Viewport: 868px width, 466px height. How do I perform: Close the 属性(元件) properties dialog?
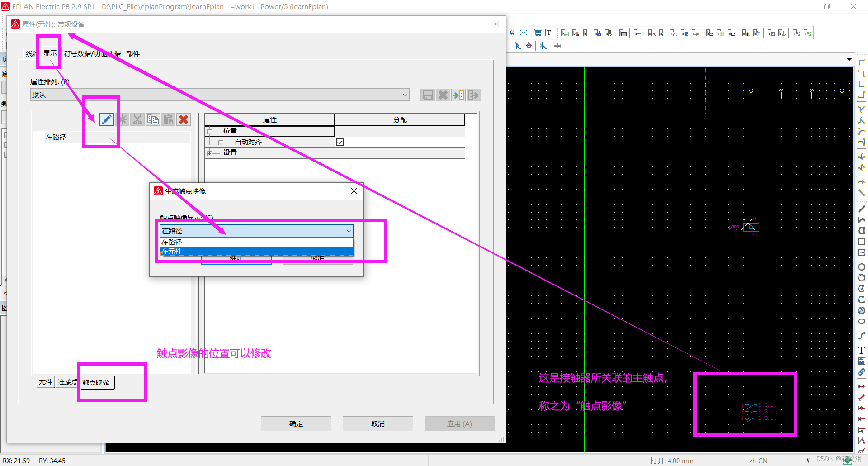[496, 24]
